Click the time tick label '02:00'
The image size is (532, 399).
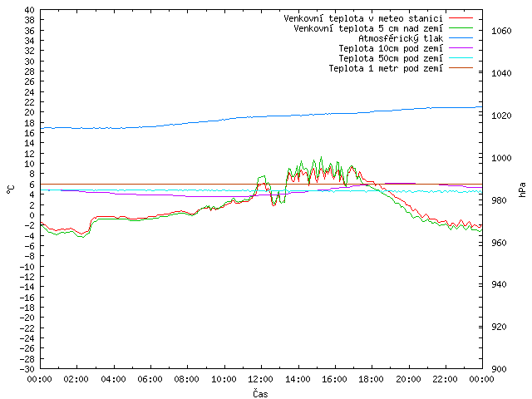(76, 379)
